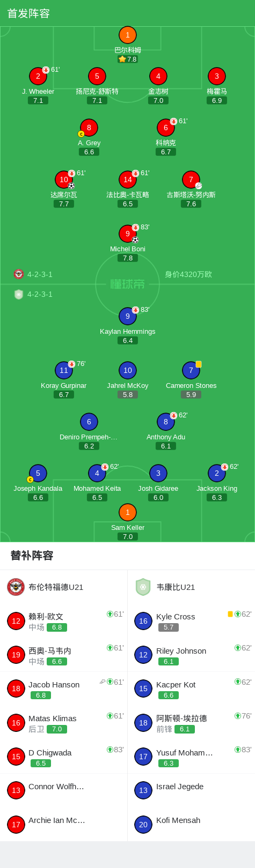This screenshot has height=868, width=255.
Task: Open Jacob Hanson substitute entry
Action: 64,689
